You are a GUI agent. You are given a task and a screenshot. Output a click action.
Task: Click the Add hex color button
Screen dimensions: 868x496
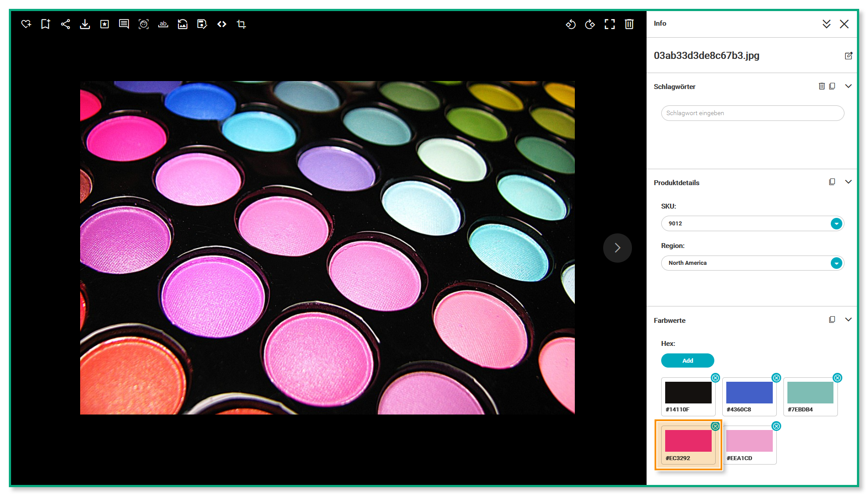pyautogui.click(x=687, y=360)
